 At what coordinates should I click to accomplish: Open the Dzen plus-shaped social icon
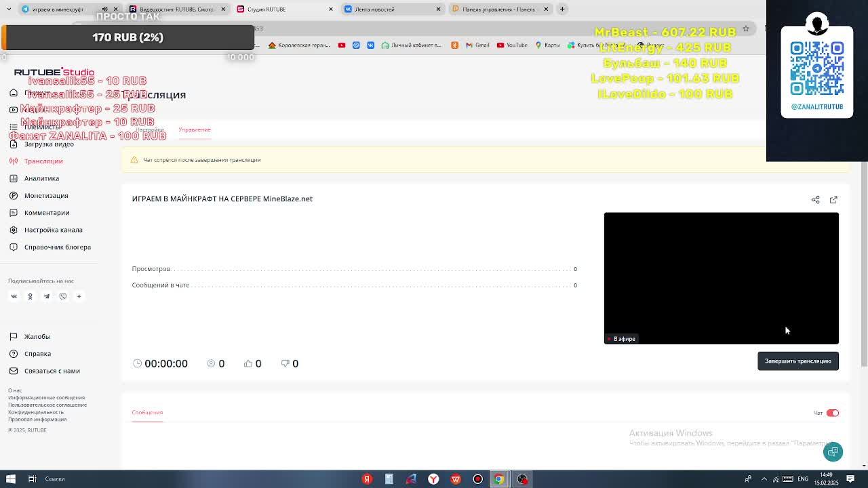click(79, 296)
